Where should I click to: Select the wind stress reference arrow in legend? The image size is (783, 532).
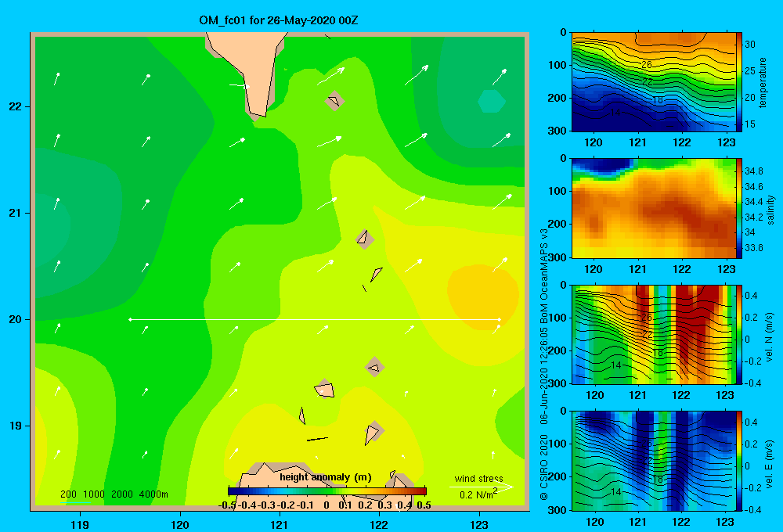click(481, 487)
